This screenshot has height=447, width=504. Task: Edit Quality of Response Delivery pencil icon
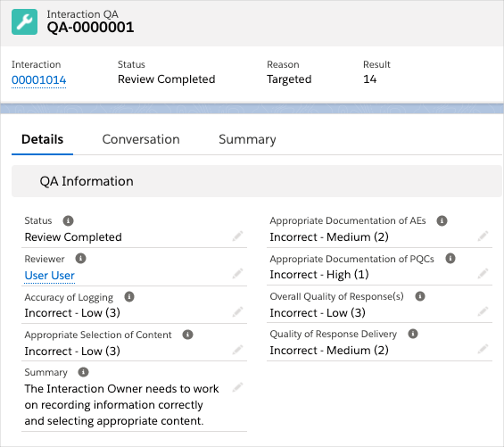coord(483,349)
